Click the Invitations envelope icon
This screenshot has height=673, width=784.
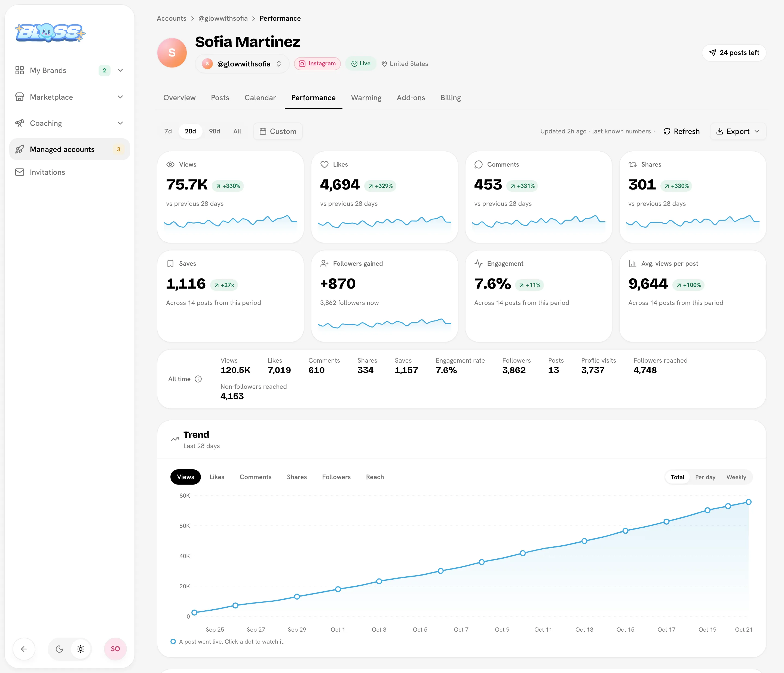[x=19, y=172]
